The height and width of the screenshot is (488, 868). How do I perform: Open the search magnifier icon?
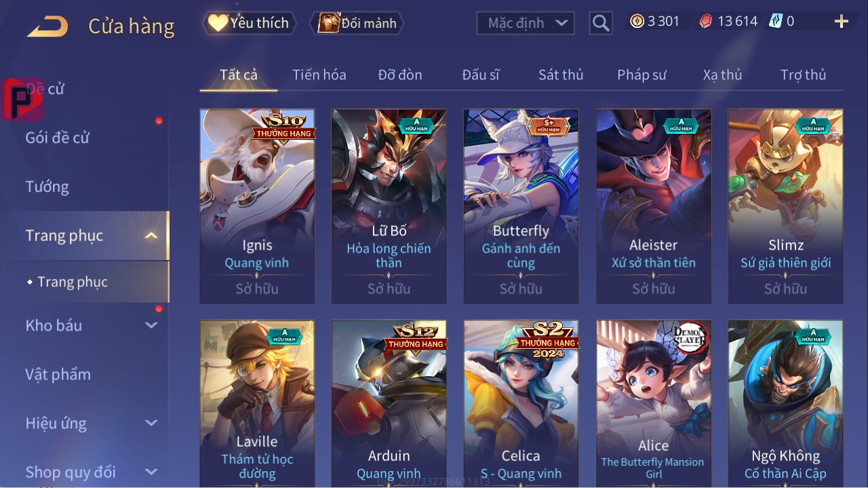tap(600, 23)
